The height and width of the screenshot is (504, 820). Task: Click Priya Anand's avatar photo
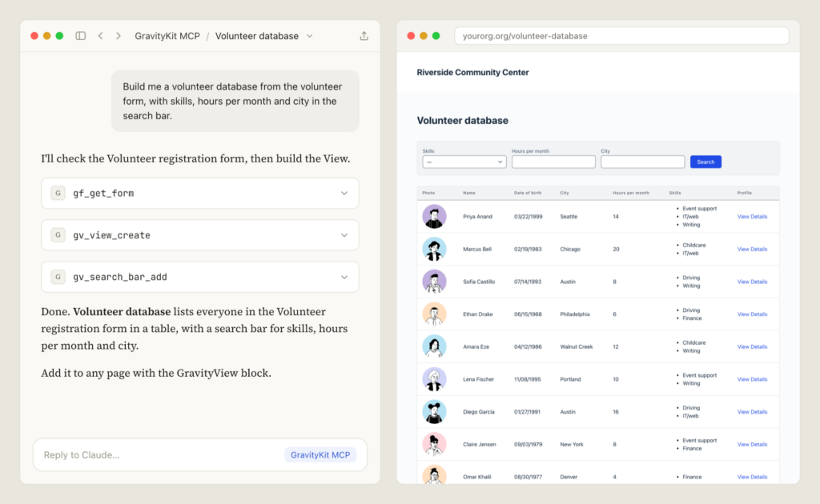(434, 216)
